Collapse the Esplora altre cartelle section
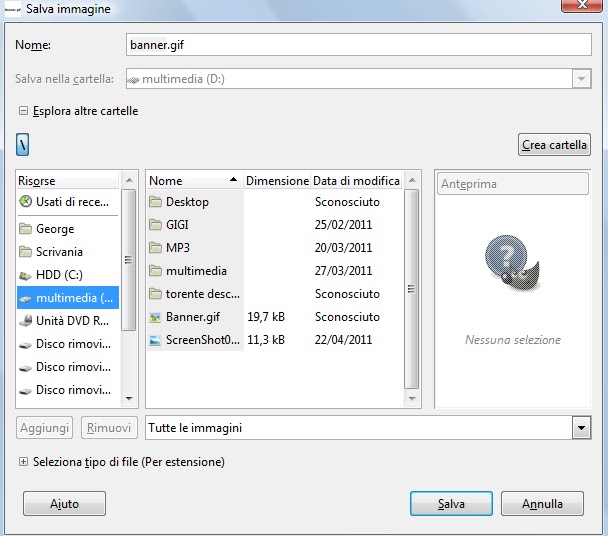Viewport: 608px width, 536px height. pos(23,111)
